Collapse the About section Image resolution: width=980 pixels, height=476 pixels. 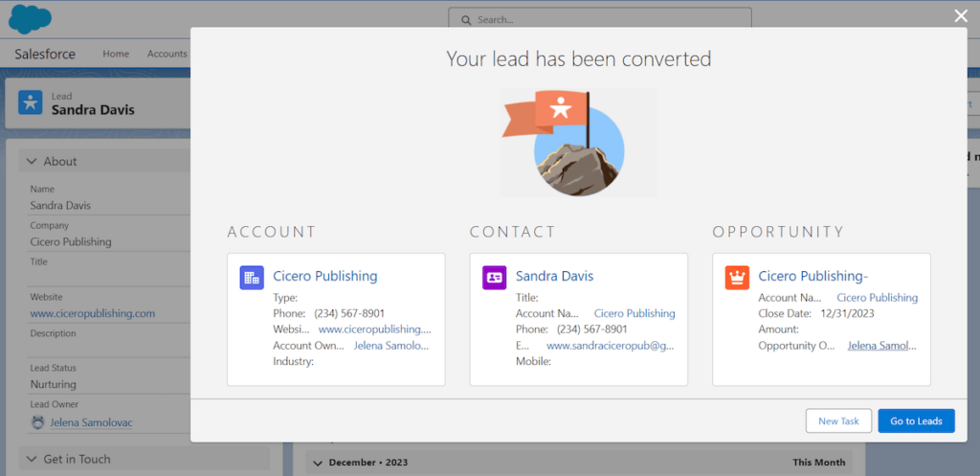pos(32,161)
